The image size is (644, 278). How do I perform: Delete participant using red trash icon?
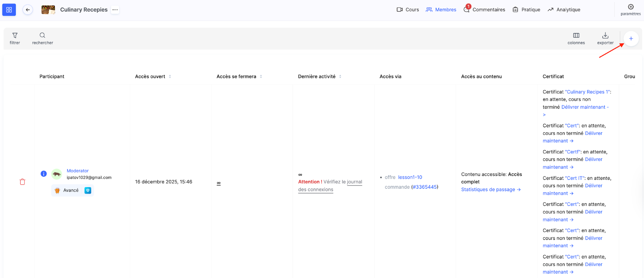point(23,182)
